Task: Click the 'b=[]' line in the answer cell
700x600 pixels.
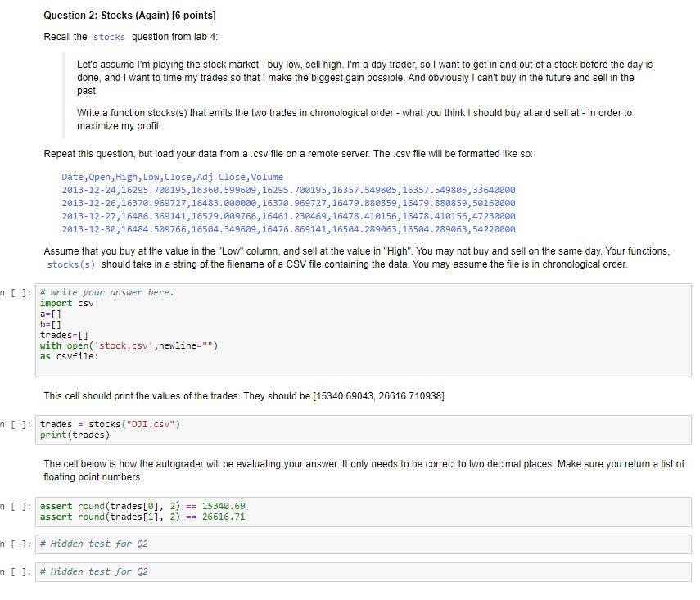Action: (51, 324)
